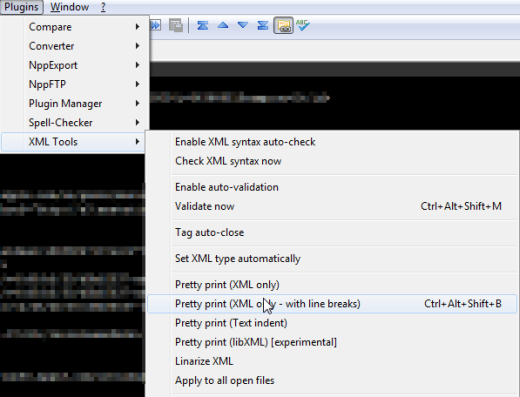Expand the NppExport submenu
The height and width of the screenshot is (397, 520).
click(x=74, y=65)
